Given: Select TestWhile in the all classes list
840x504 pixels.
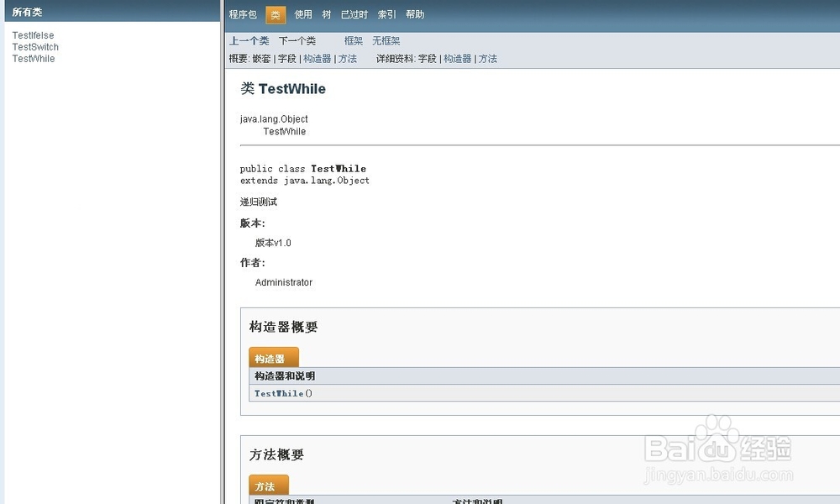Looking at the screenshot, I should click(33, 58).
